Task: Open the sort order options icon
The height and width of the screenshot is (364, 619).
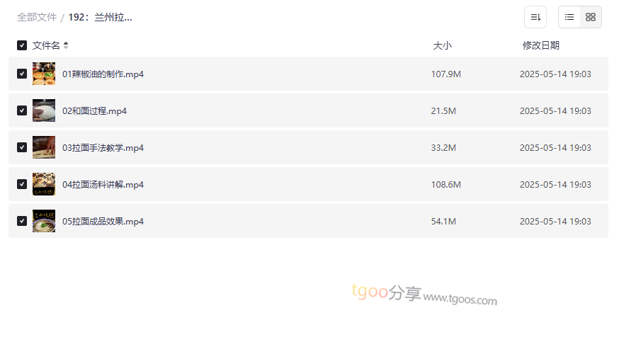Action: tap(535, 17)
